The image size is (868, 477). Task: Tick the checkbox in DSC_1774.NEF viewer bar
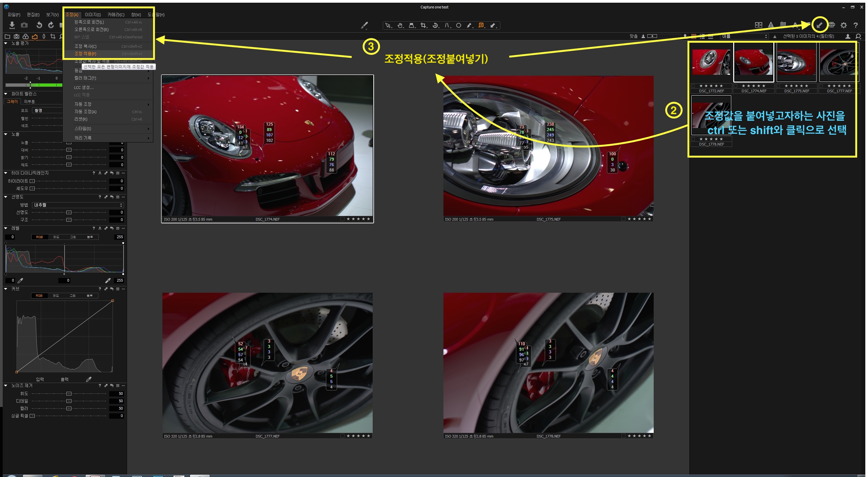coord(342,219)
